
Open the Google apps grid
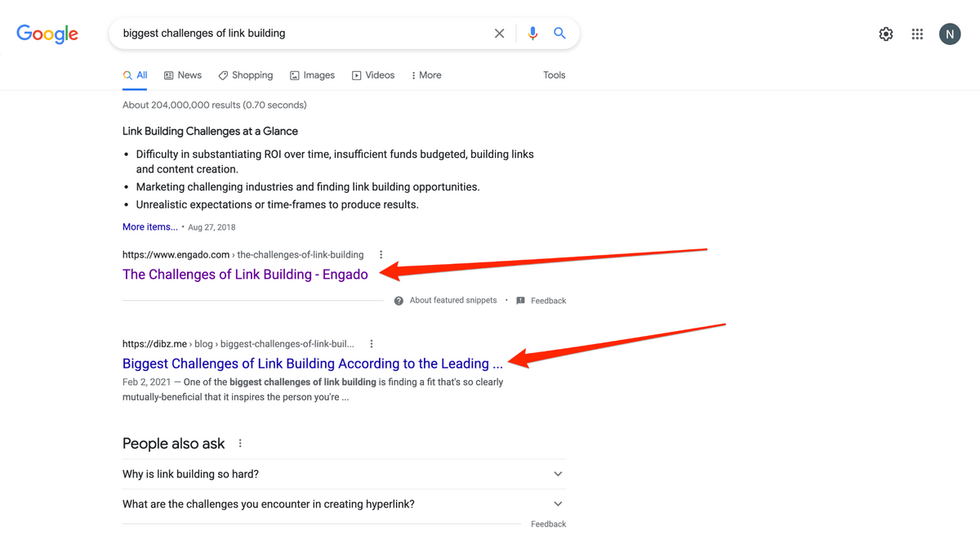pyautogui.click(x=917, y=34)
